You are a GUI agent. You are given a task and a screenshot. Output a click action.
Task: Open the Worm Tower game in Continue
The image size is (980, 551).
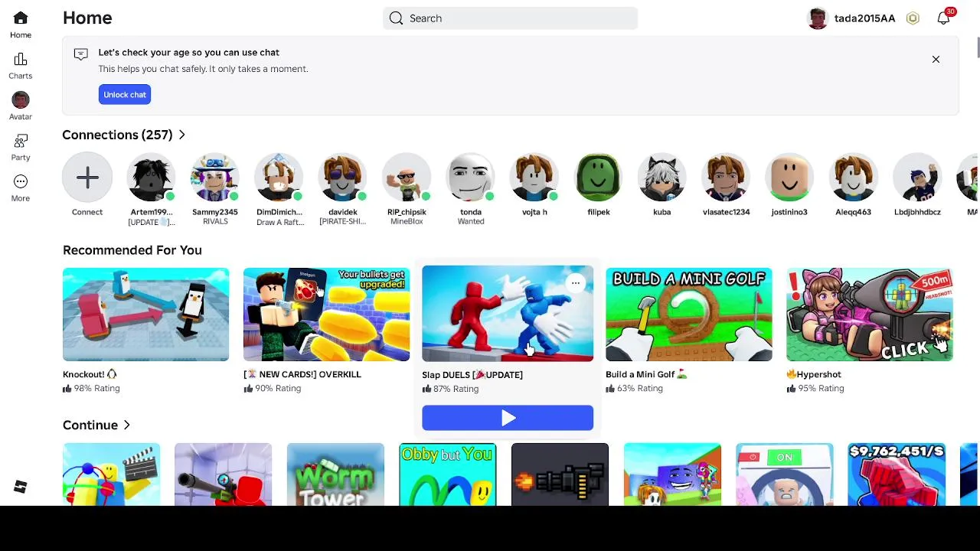335,474
